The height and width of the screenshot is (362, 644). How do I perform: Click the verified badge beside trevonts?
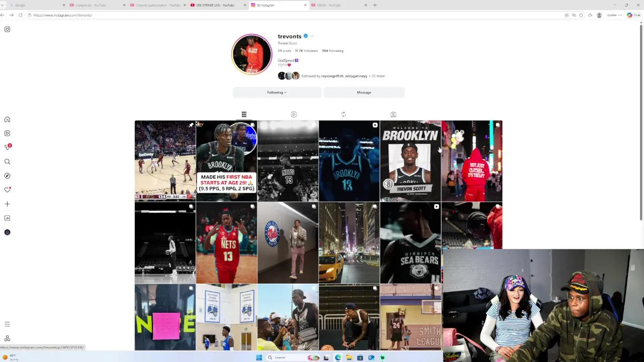click(x=305, y=36)
